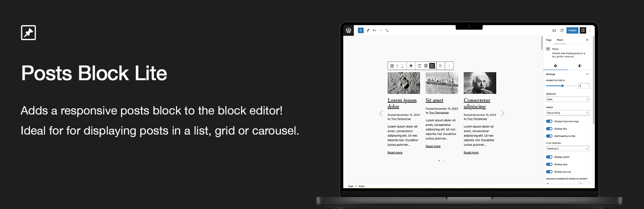Change block alignment in the toolbar
The image size is (644, 209).
click(411, 66)
